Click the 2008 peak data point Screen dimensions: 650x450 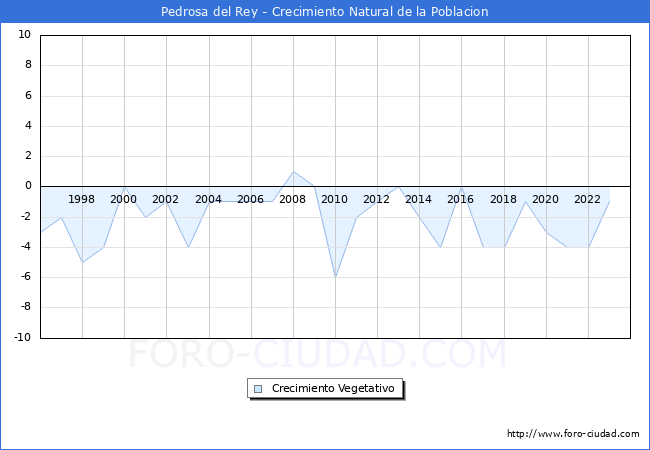(293, 172)
